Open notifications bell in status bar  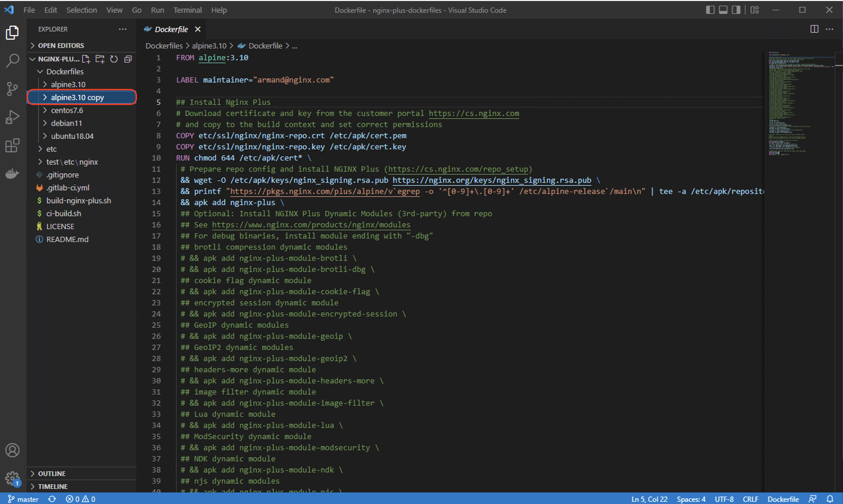point(830,499)
